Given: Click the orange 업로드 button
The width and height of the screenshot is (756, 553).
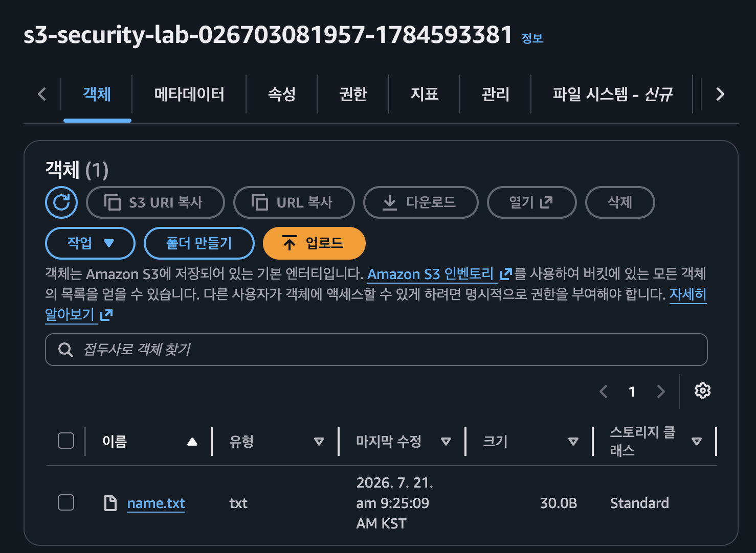Looking at the screenshot, I should 314,243.
